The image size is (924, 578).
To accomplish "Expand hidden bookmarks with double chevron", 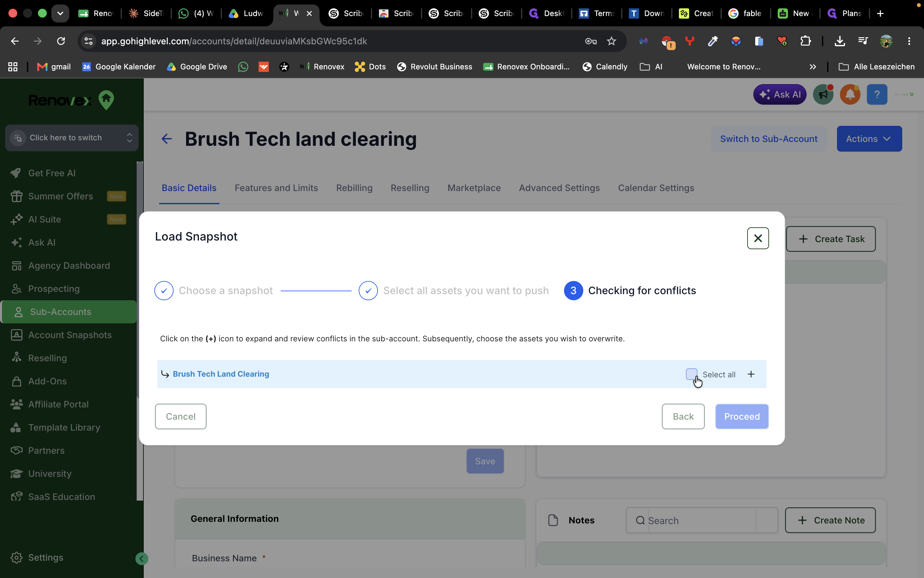I will (812, 66).
